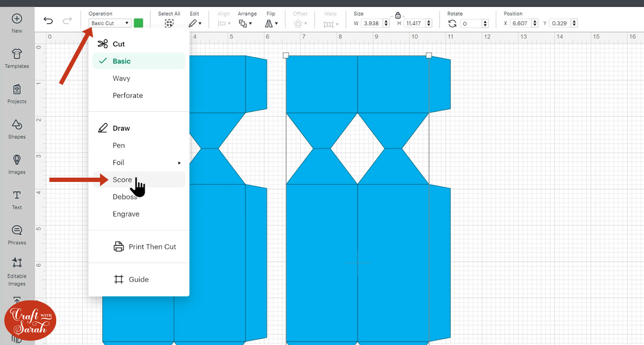
Task: Expand the Operation Basic Cut dropdown
Action: click(110, 23)
